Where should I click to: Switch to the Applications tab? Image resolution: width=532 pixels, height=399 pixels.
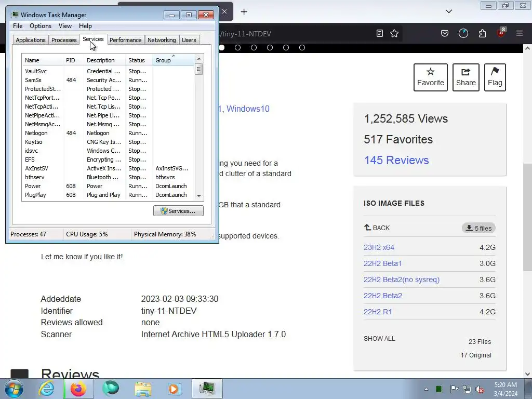click(x=31, y=39)
